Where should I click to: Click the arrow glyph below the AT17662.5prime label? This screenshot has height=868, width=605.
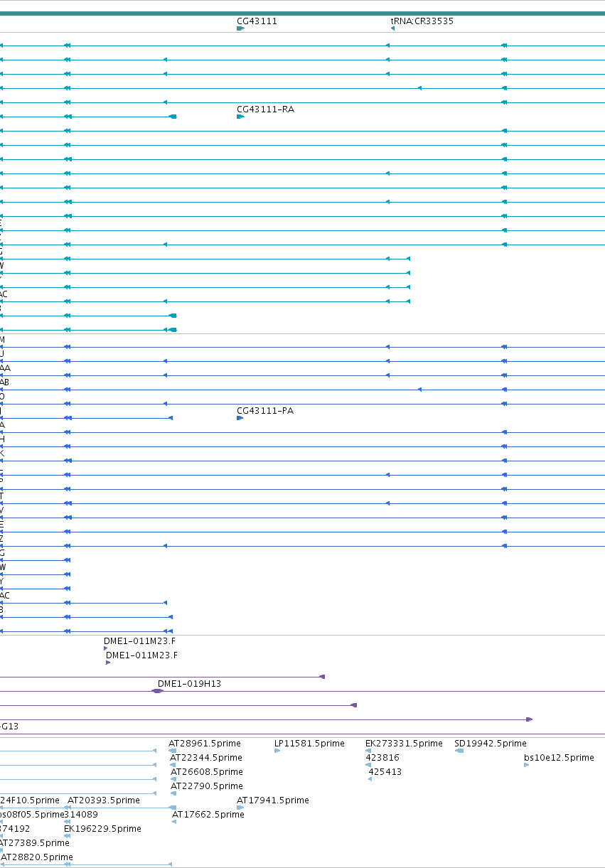click(x=175, y=822)
